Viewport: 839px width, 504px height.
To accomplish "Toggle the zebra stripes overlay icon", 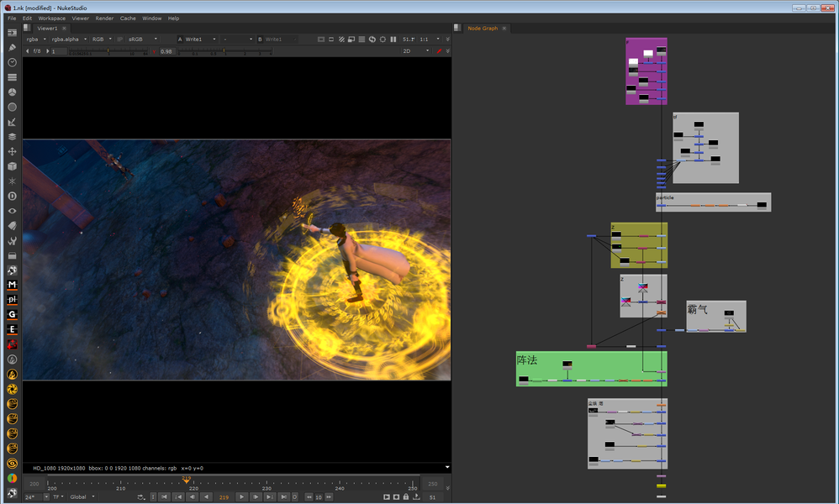I will [341, 39].
